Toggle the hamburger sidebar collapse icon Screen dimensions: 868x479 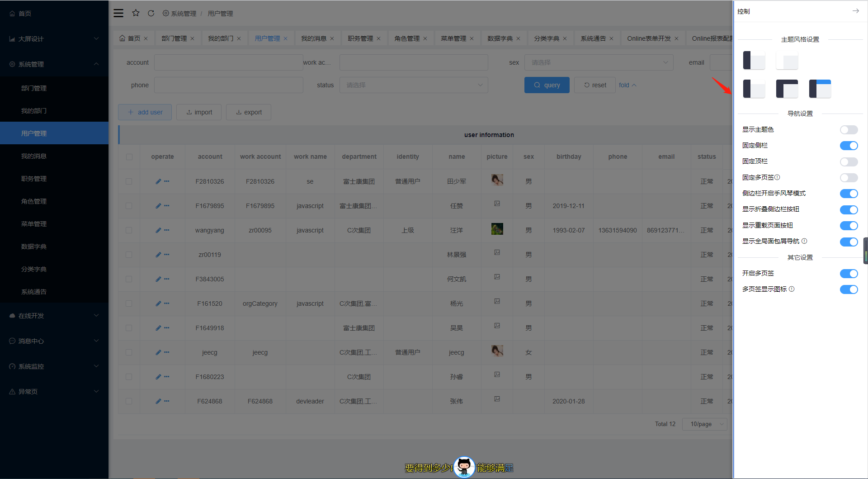click(x=118, y=13)
